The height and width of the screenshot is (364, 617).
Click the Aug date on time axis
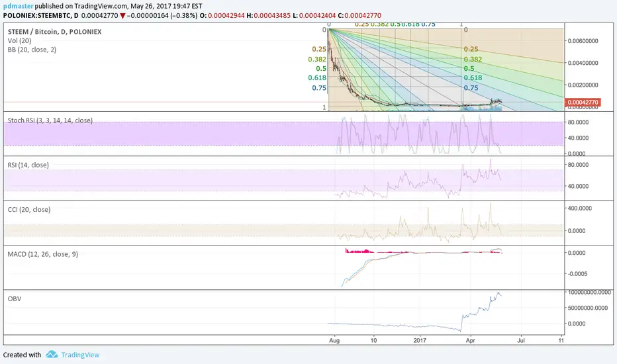tap(334, 340)
